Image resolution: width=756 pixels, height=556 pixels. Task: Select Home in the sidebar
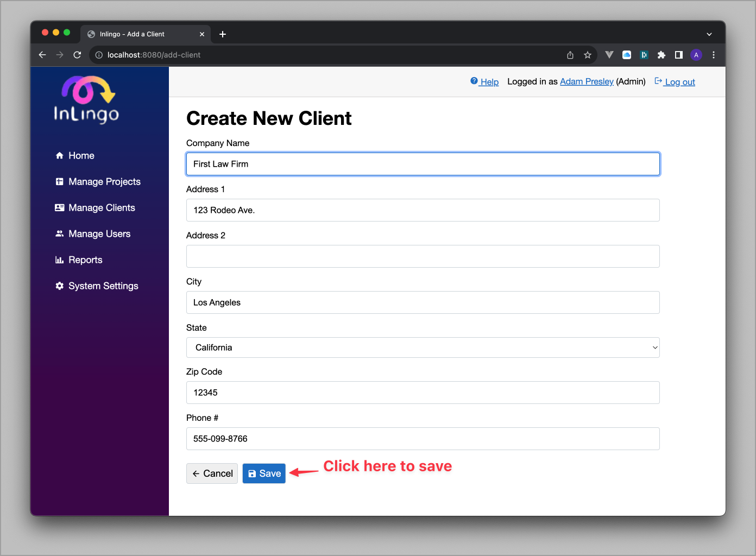(x=80, y=155)
